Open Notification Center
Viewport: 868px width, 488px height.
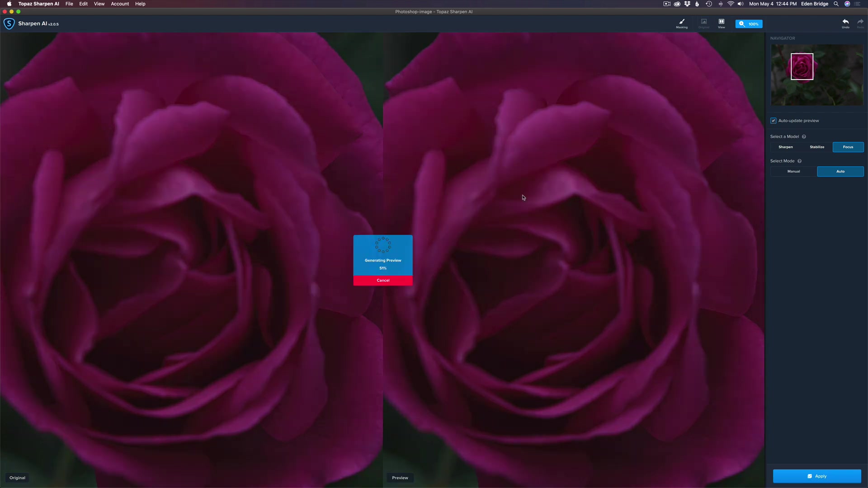click(x=858, y=4)
